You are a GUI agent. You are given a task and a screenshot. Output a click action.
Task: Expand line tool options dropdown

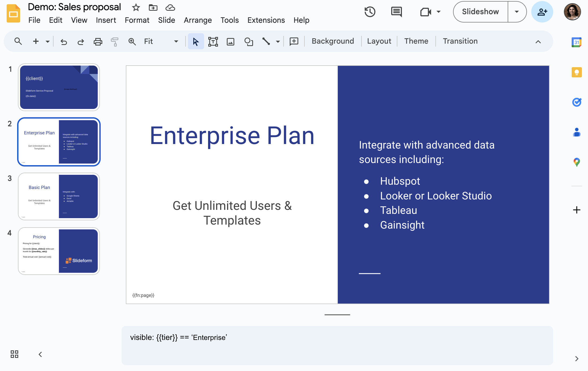tap(278, 41)
